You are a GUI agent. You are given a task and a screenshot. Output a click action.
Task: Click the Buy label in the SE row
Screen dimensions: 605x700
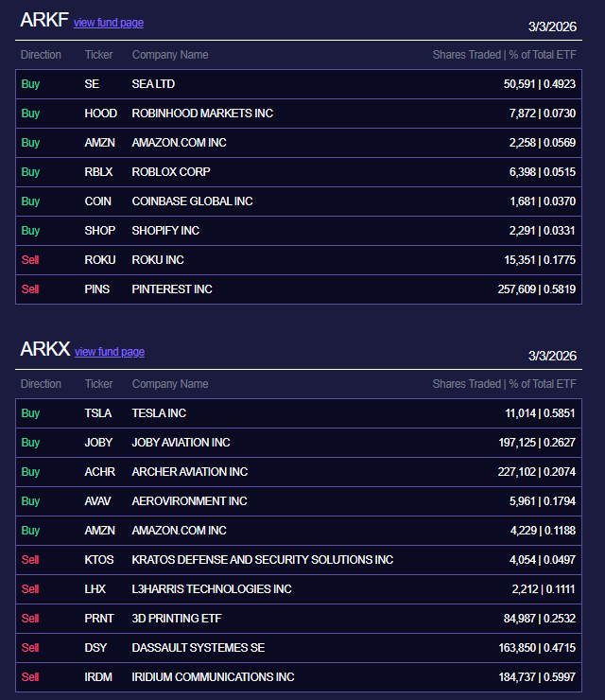click(x=30, y=84)
